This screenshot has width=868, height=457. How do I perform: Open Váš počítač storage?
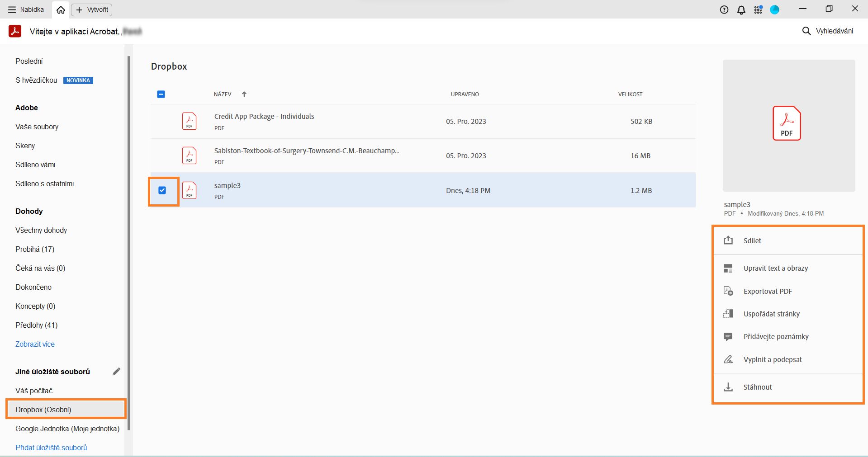[x=34, y=391]
